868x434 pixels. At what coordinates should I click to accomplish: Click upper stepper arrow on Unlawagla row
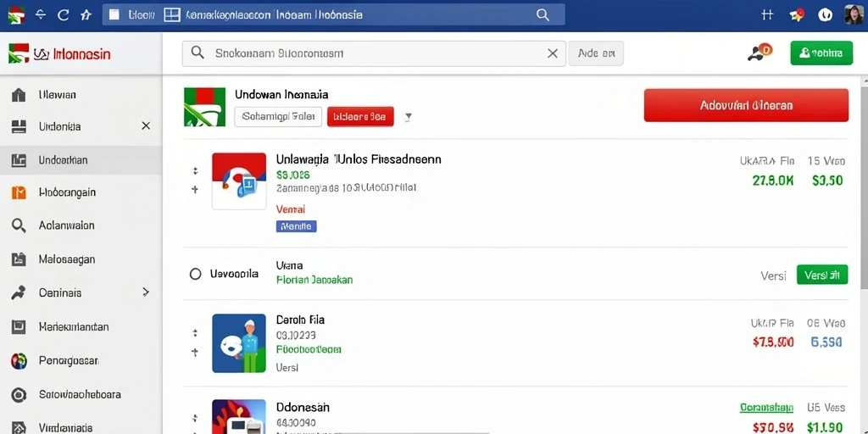[195, 171]
